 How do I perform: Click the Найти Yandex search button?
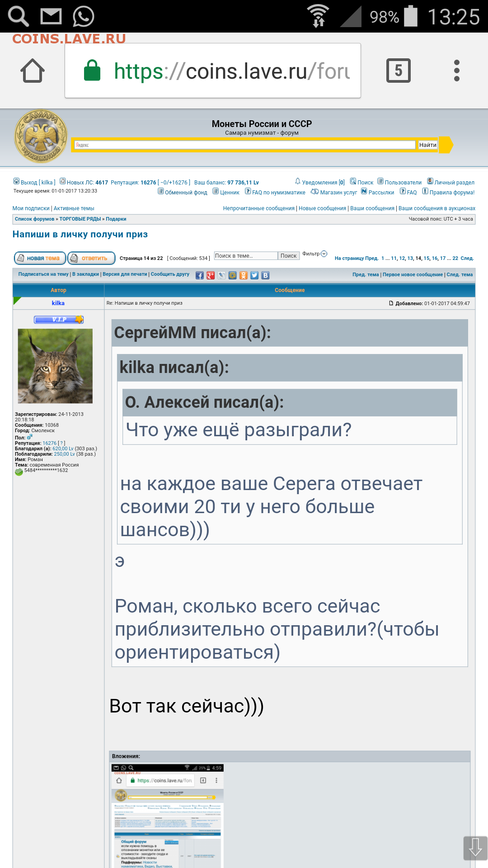pyautogui.click(x=427, y=145)
